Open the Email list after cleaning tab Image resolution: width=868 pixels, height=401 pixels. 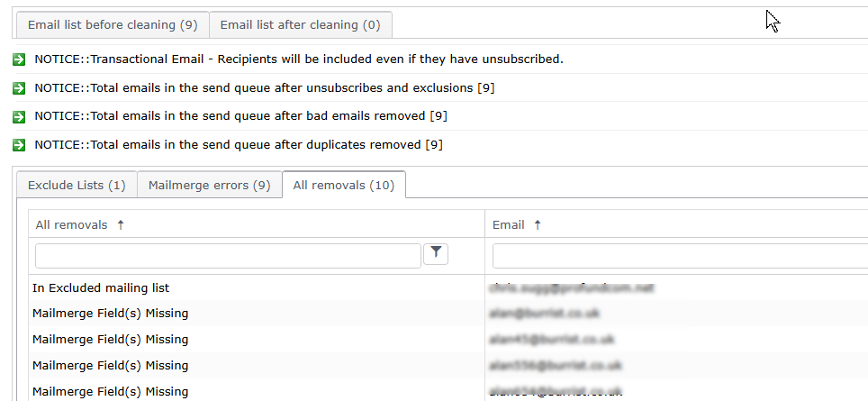[300, 25]
